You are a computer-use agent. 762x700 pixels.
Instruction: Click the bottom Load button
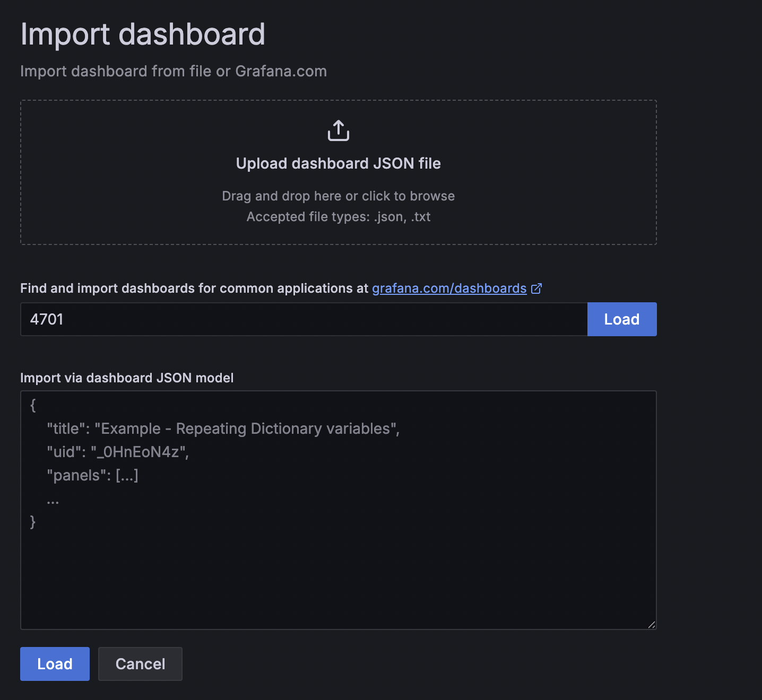coord(55,664)
